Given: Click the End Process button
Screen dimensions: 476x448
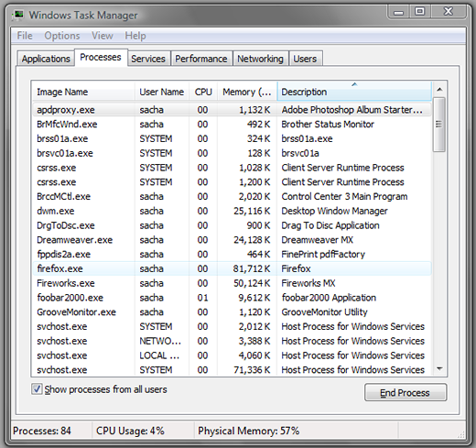Looking at the screenshot, I should point(406,392).
